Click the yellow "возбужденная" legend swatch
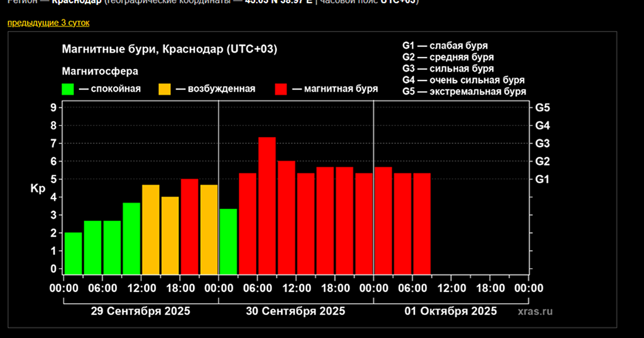 164,89
